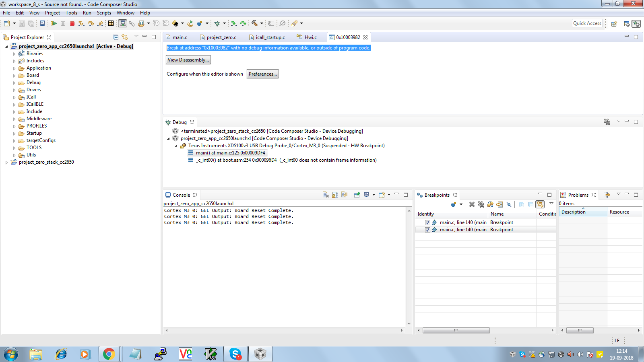Click Collapse All icon in Project Explorer
Image resolution: width=644 pixels, height=362 pixels.
(116, 37)
